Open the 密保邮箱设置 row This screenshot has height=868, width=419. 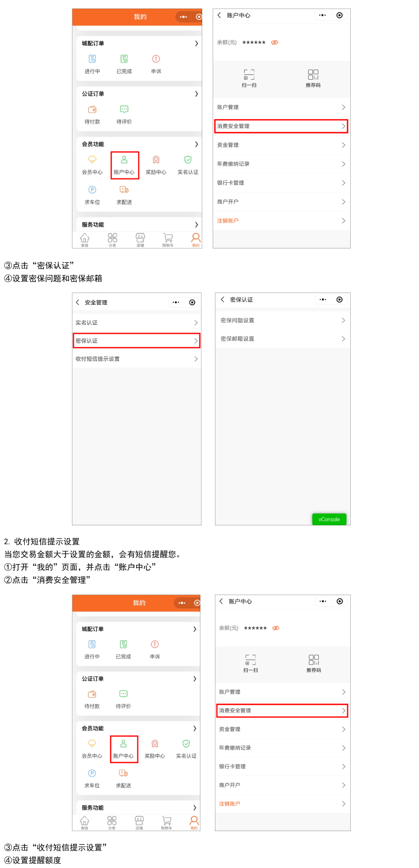[282, 339]
